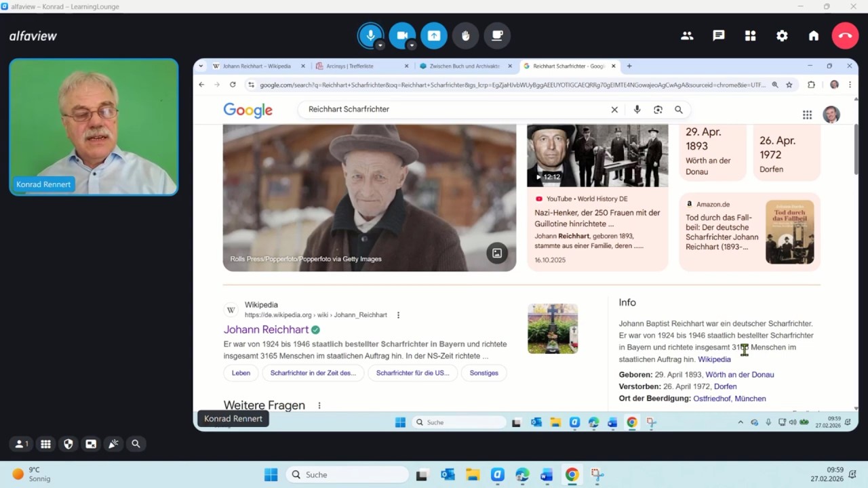This screenshot has height=488, width=868.
Task: Click the Wörth an der Donau link beside Geboren
Action: (740, 375)
